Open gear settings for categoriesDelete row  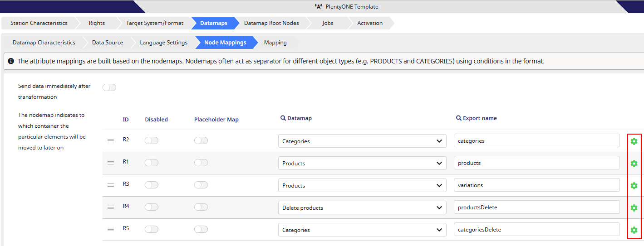coord(634,230)
